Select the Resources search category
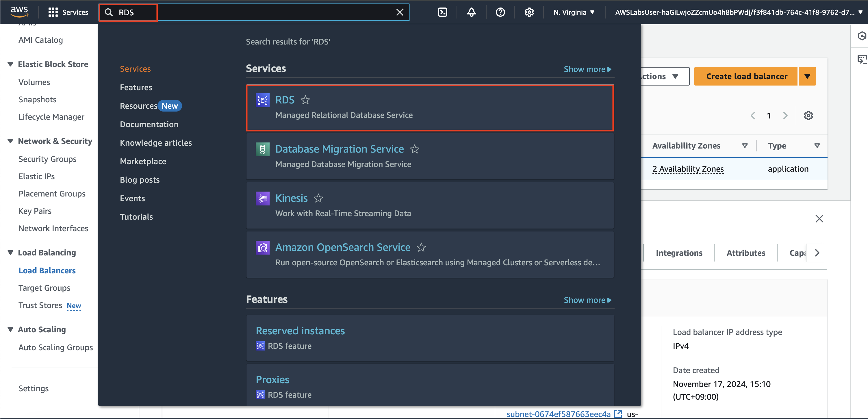868x419 pixels. [138, 106]
